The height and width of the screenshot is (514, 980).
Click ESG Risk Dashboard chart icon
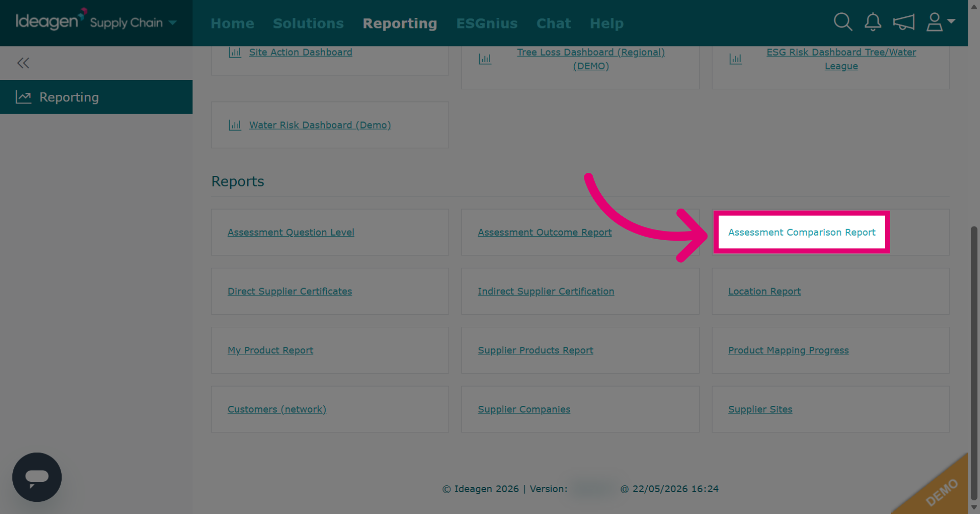click(736, 59)
